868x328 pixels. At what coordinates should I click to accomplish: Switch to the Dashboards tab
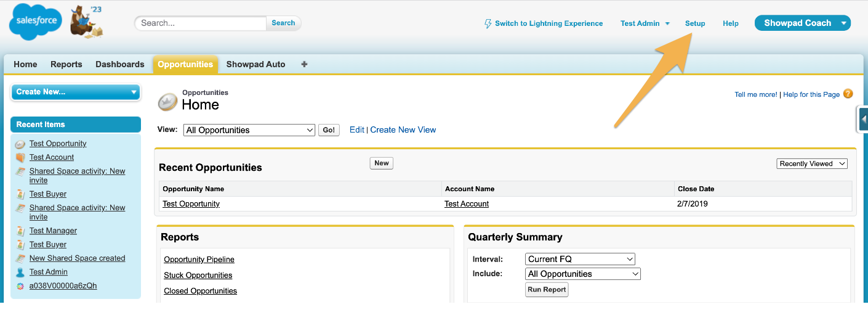click(x=120, y=64)
